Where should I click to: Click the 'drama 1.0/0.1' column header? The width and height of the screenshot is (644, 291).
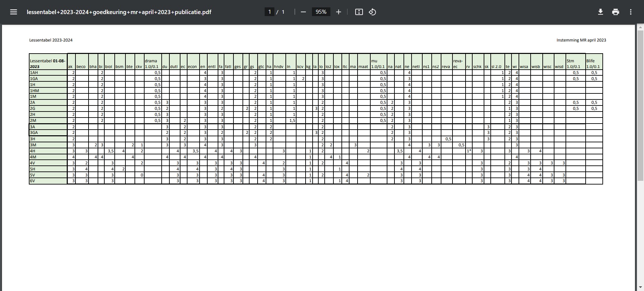click(153, 62)
